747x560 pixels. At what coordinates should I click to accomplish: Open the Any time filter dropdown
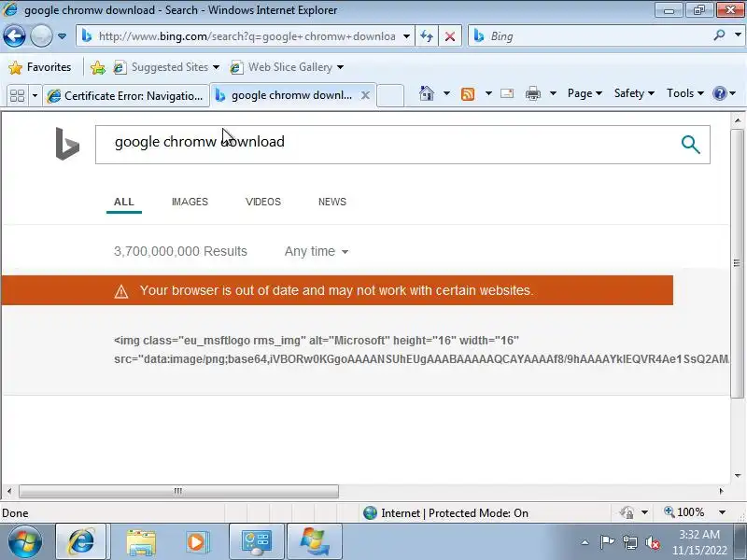(317, 251)
